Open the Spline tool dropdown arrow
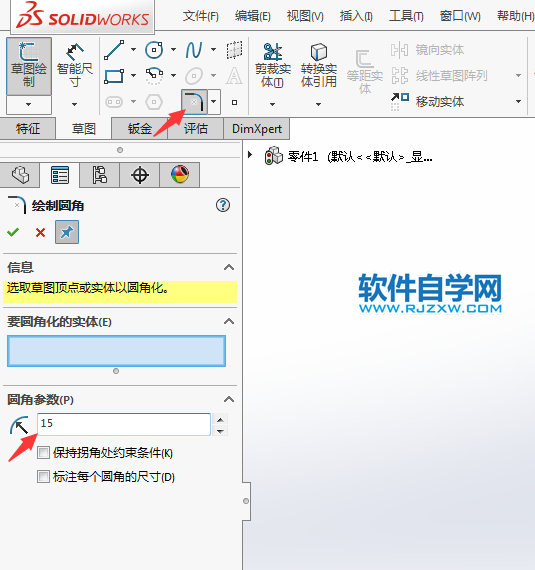 [x=213, y=50]
